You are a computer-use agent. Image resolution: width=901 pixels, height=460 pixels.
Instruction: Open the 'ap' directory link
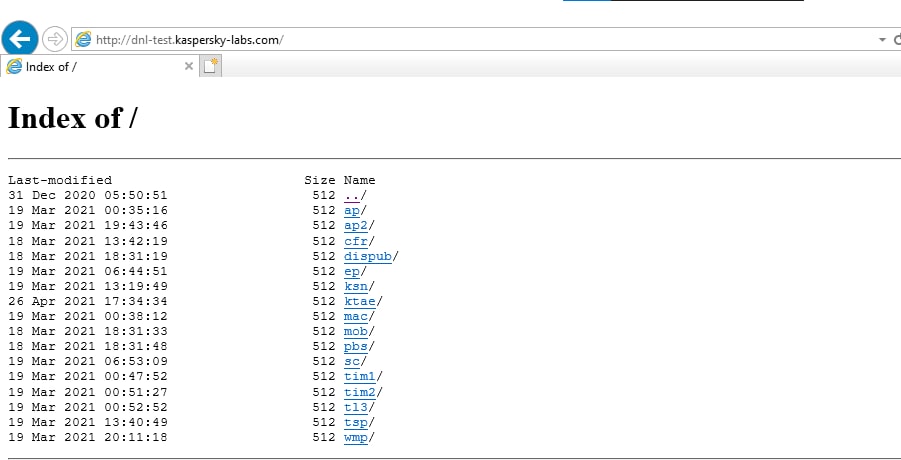(352, 210)
